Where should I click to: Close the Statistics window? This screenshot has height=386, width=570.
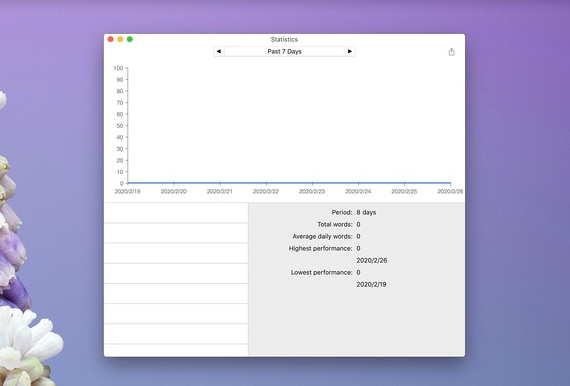(111, 39)
